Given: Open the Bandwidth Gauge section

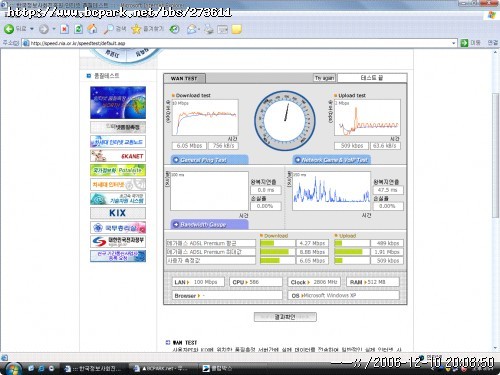Looking at the screenshot, I should click(x=210, y=225).
